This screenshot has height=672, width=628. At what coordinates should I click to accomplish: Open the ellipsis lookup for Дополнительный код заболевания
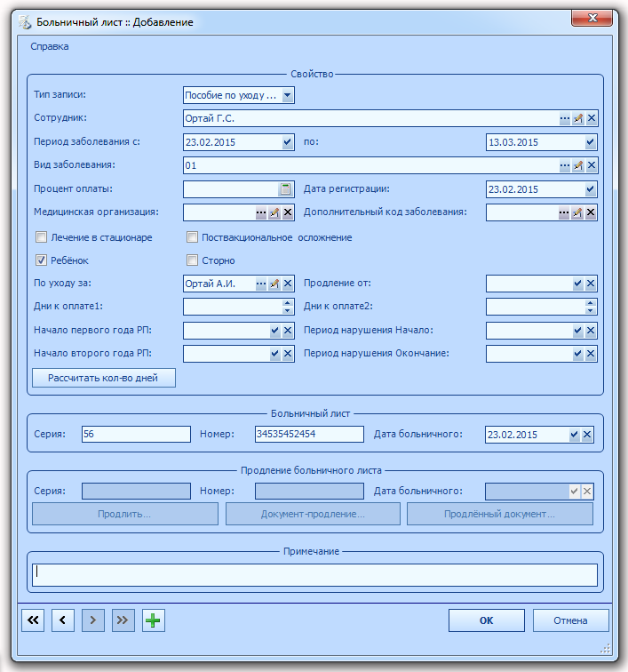tap(564, 212)
